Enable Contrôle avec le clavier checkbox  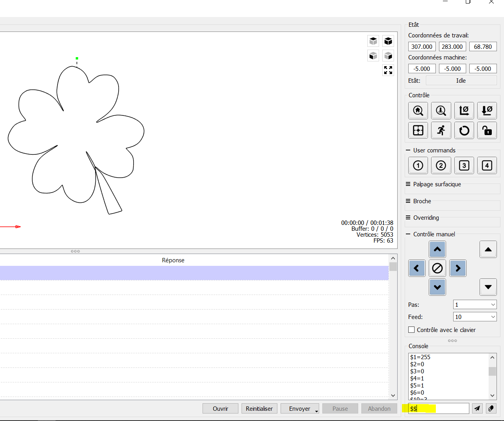click(x=411, y=330)
